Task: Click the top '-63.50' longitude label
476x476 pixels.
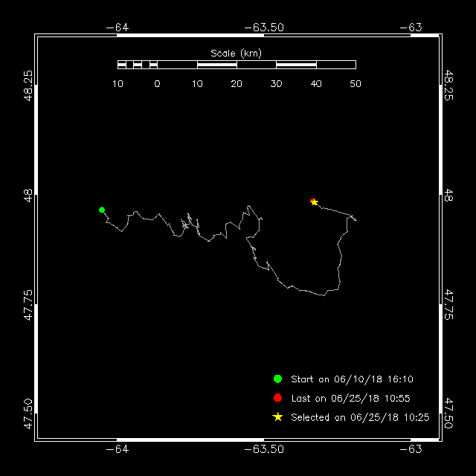Action: point(264,28)
